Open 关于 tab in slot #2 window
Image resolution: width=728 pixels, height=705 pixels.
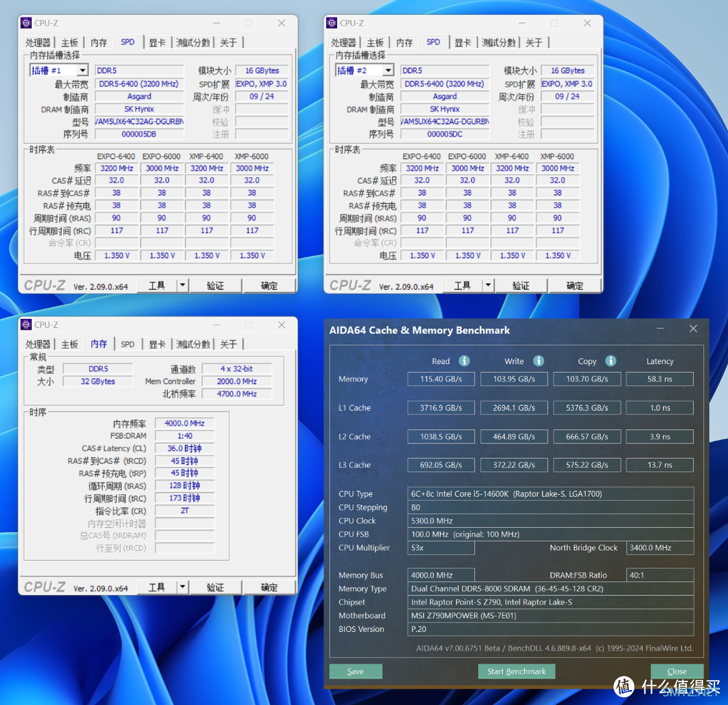534,42
